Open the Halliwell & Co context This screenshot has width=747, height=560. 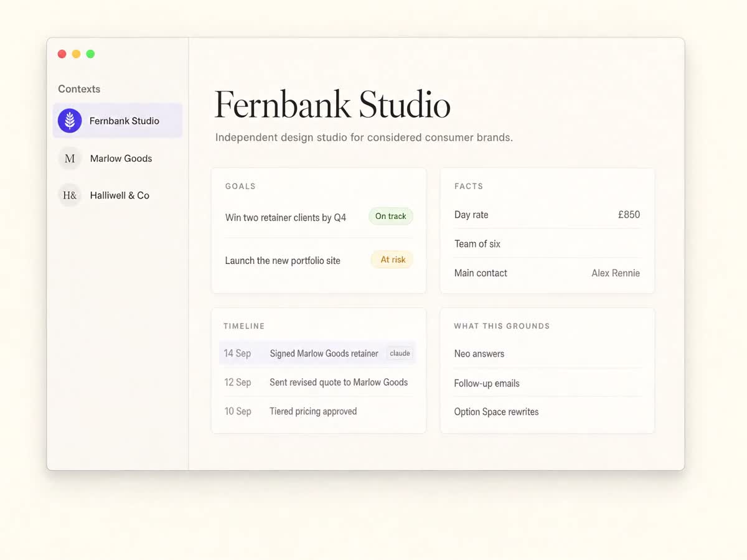coord(118,195)
